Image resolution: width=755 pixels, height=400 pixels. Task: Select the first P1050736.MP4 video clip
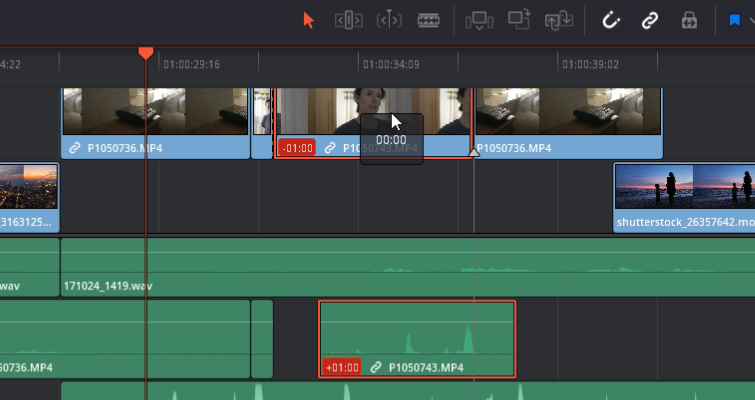[156, 123]
